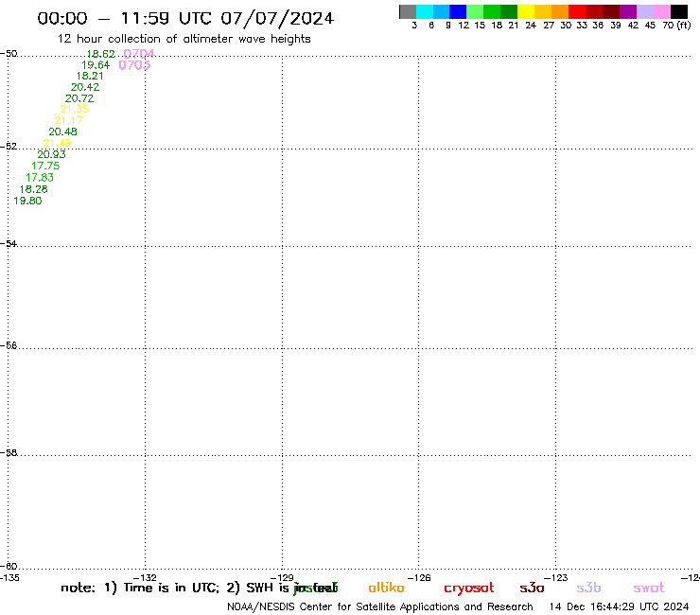Click the -54 latitude axis label
The height and width of the screenshot is (615, 700).
pyautogui.click(x=9, y=243)
